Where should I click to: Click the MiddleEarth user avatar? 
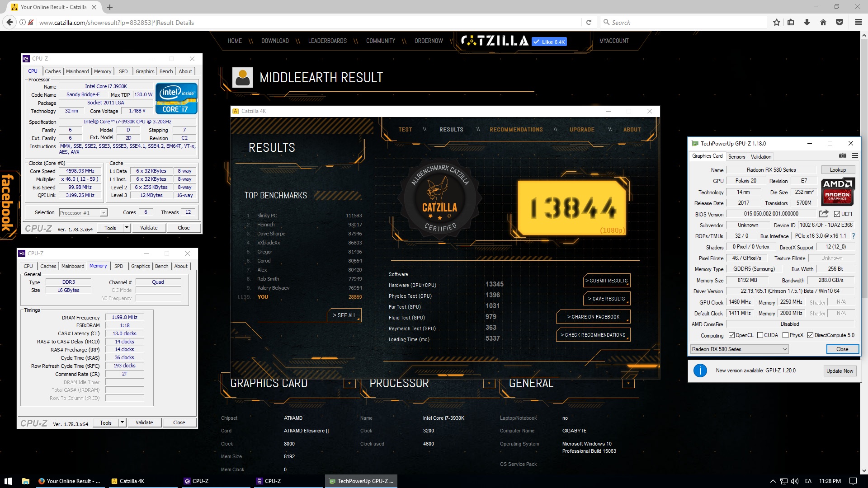point(242,78)
